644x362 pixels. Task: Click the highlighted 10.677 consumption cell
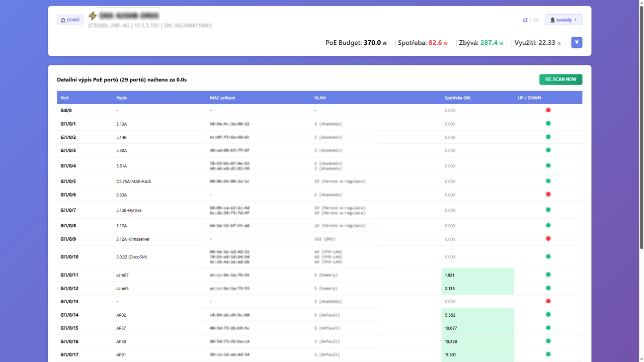477,328
